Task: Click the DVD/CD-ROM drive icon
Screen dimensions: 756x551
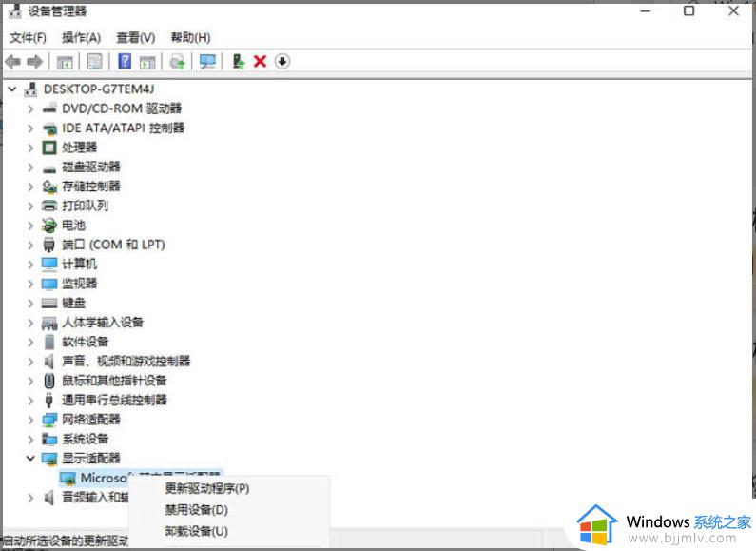Action: pyautogui.click(x=49, y=108)
